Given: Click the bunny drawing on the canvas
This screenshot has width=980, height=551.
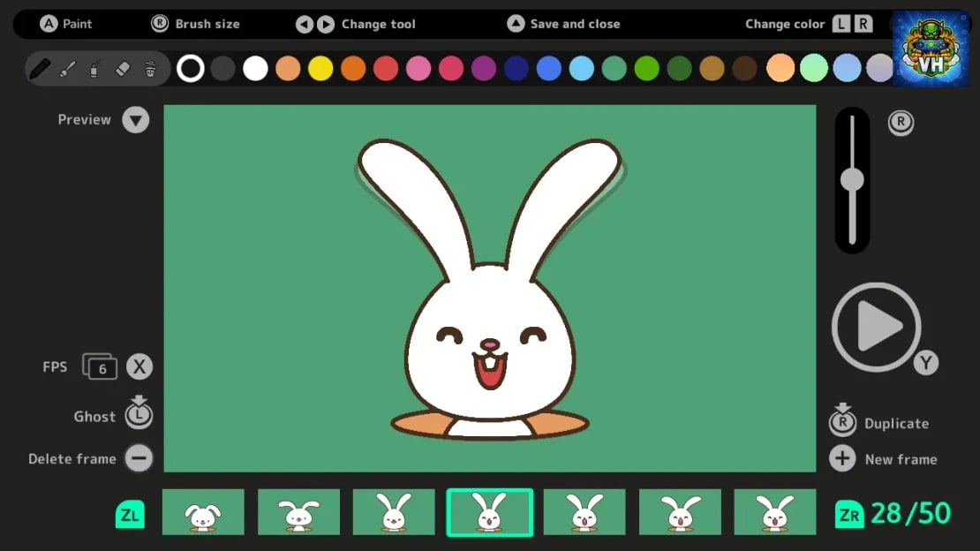Looking at the screenshot, I should coord(489,289).
